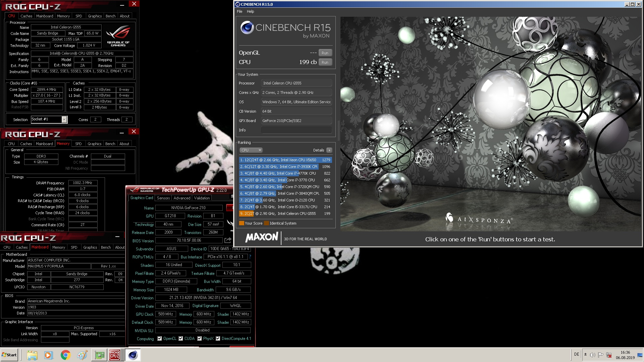Toggle DirectCompute 4.1 checkbox in GPU-Z
Viewport: 644px width, 362px height.
pos(218,339)
